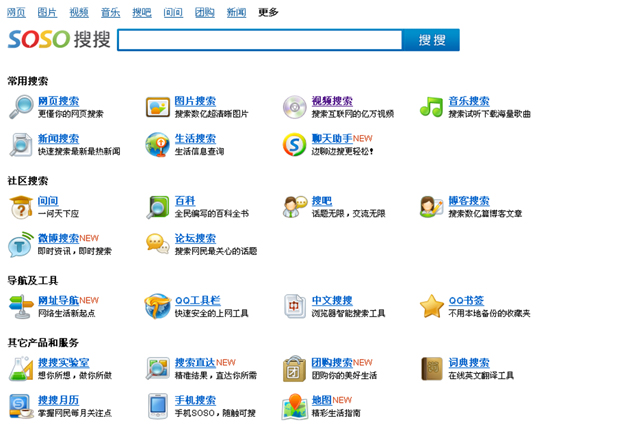
Task: Focus the main search input box
Action: [x=260, y=40]
